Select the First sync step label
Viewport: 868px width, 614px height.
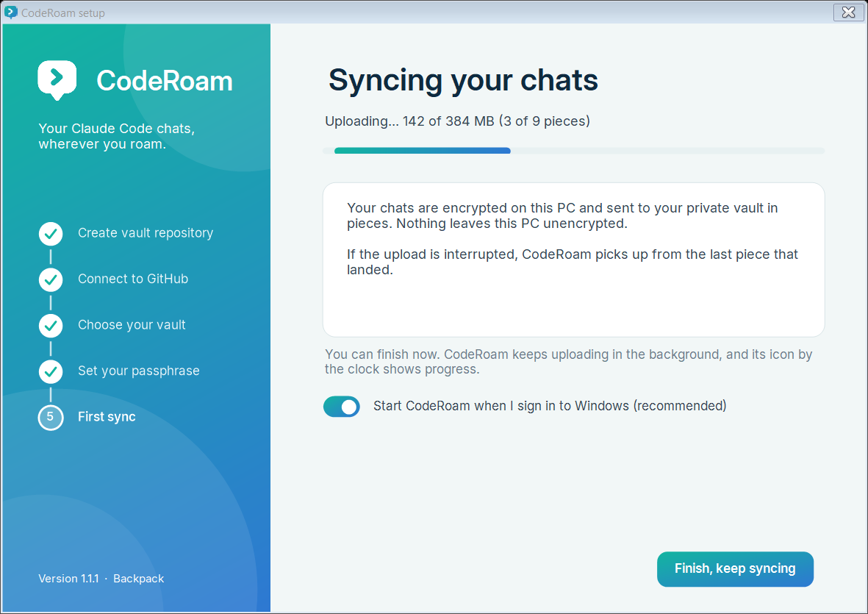coord(107,417)
